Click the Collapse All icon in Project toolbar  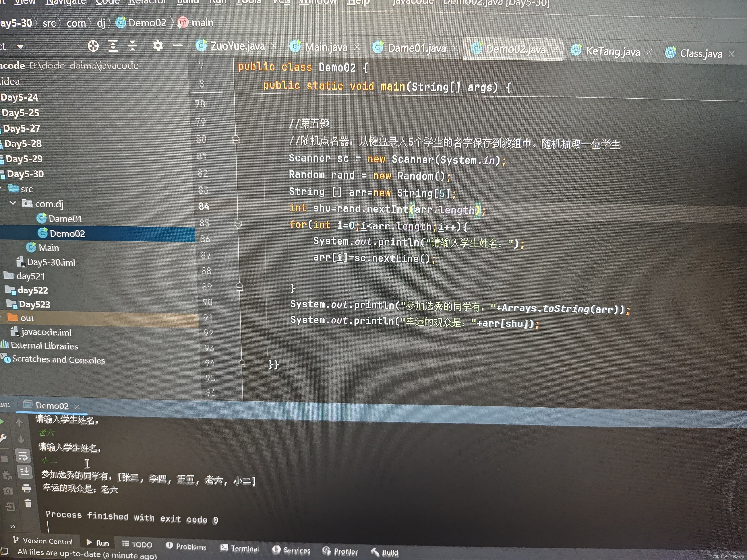click(132, 46)
